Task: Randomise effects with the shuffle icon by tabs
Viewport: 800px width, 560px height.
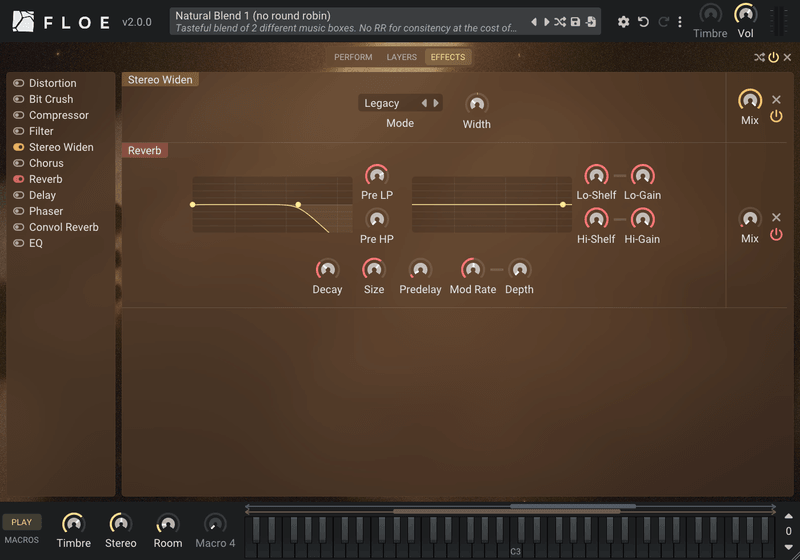Action: tap(759, 58)
